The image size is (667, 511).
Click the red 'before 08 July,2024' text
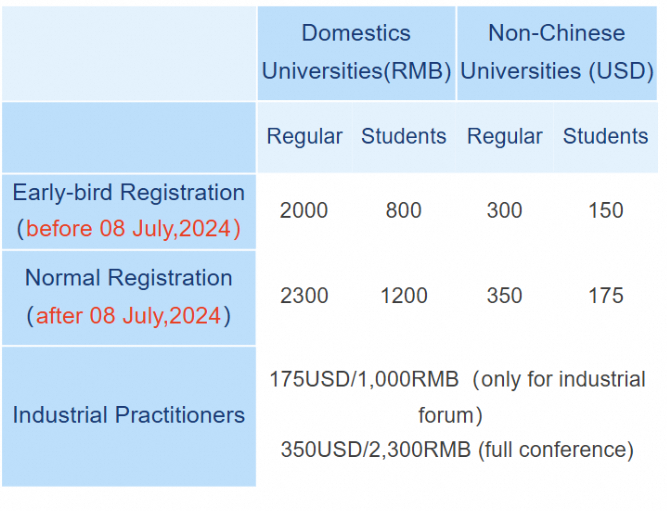pyautogui.click(x=129, y=228)
